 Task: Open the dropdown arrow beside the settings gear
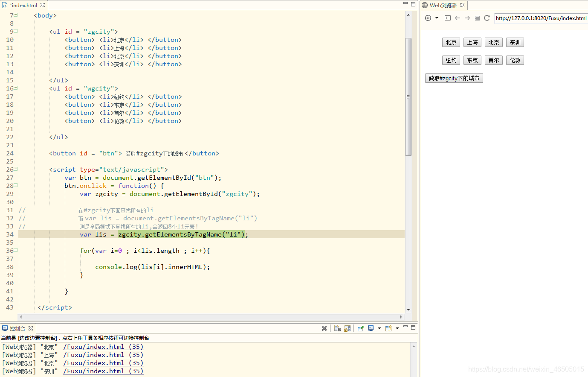437,18
